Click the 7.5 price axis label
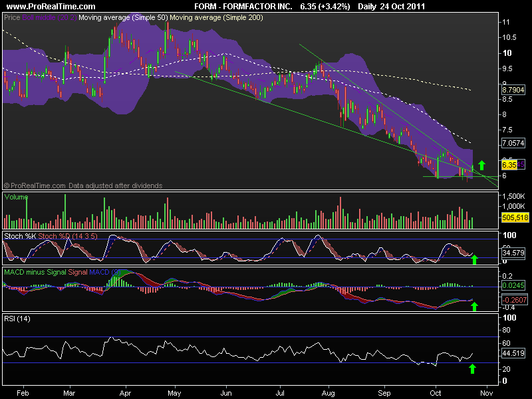This screenshot has height=399, width=532. click(x=507, y=130)
